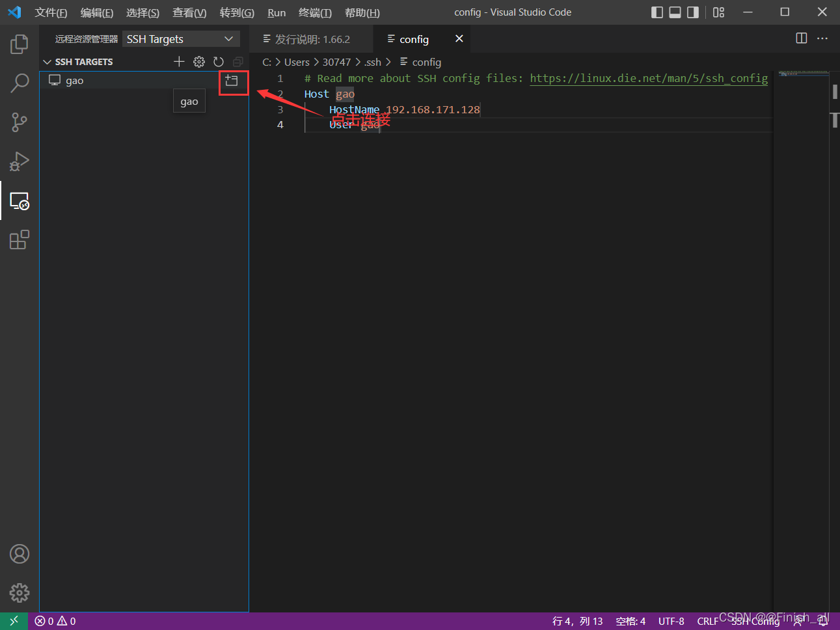
Task: Split the editor to the right
Action: click(x=802, y=38)
